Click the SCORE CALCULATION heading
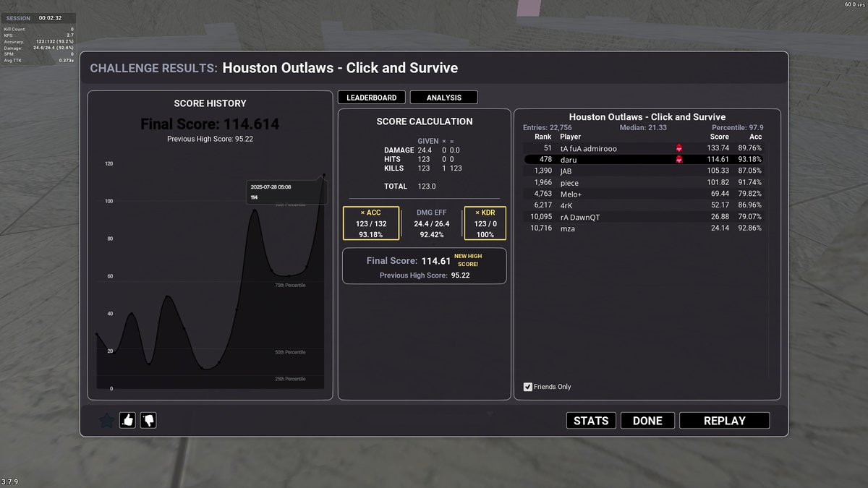Image resolution: width=868 pixels, height=488 pixels. tap(425, 121)
